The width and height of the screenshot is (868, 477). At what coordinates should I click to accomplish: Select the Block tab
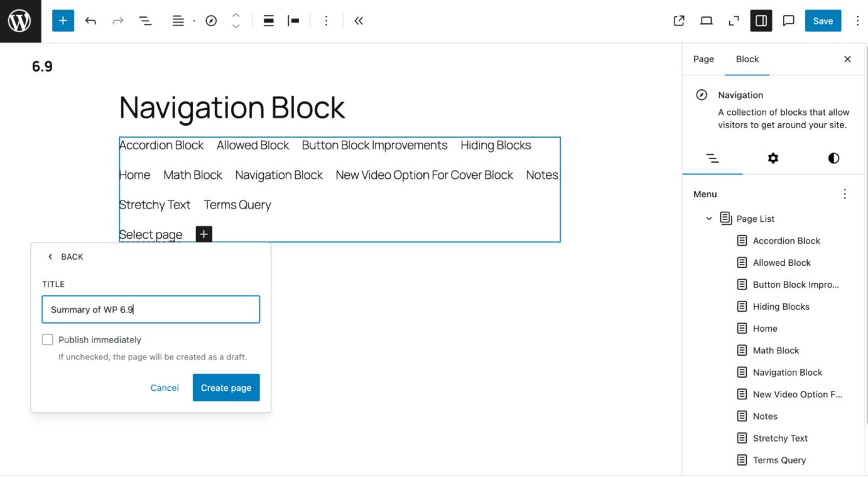click(x=747, y=59)
